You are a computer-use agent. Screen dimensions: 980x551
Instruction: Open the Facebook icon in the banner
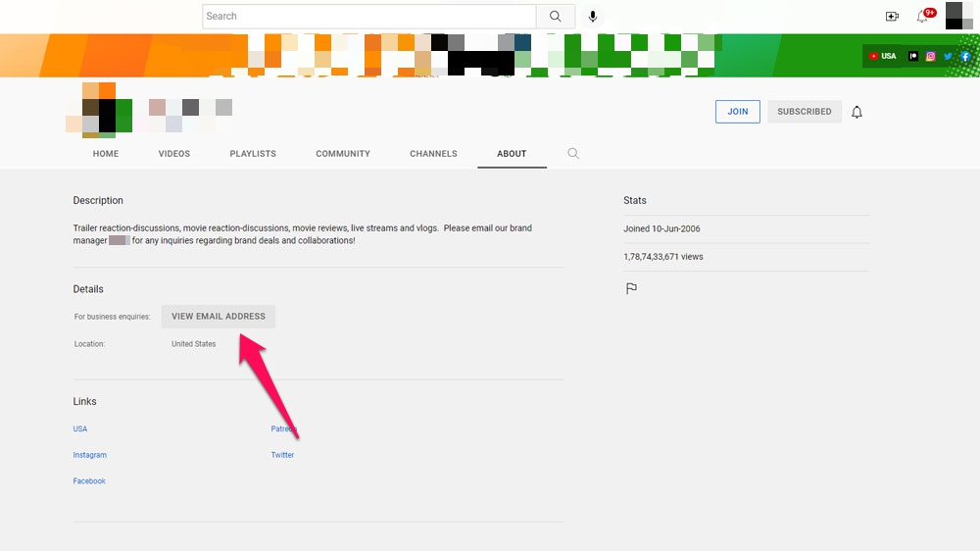tap(965, 56)
